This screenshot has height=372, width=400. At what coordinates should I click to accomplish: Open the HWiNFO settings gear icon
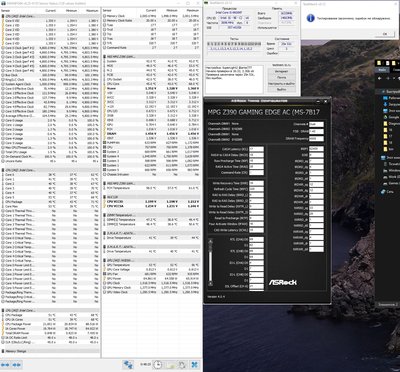(182, 364)
